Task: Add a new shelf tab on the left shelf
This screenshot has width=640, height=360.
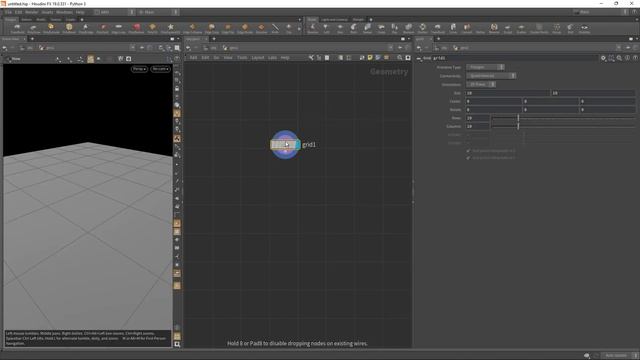Action: pos(82,20)
